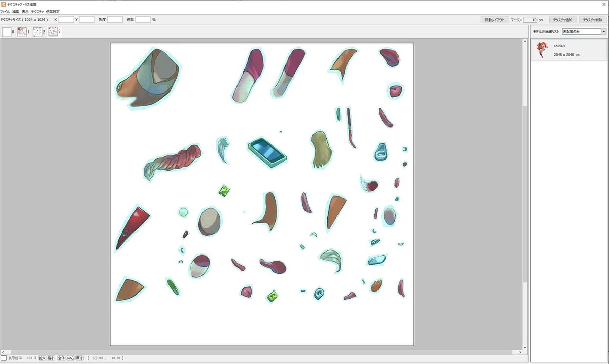Toggle the checkbox beside 表示倍率

coord(4,358)
